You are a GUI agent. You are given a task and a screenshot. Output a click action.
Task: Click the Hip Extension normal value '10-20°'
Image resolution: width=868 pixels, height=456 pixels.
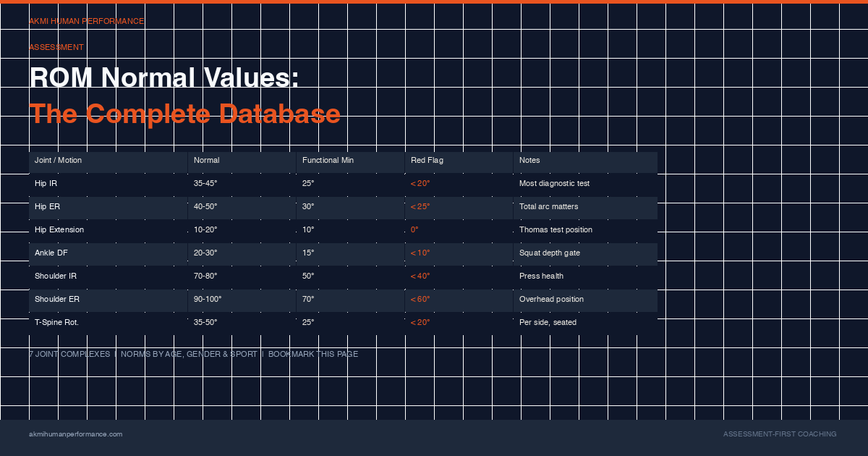pyautogui.click(x=205, y=230)
